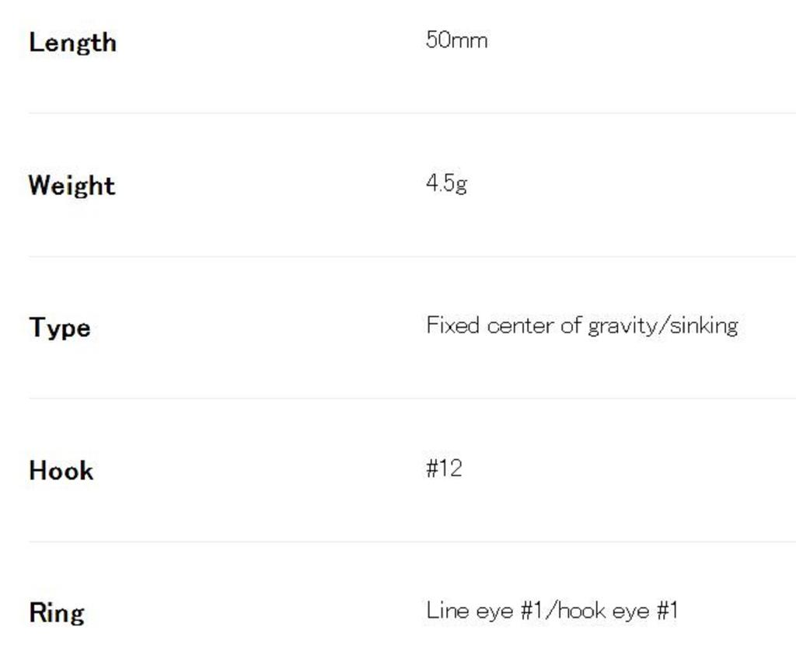
Task: Click the Weight label
Action: point(72,185)
